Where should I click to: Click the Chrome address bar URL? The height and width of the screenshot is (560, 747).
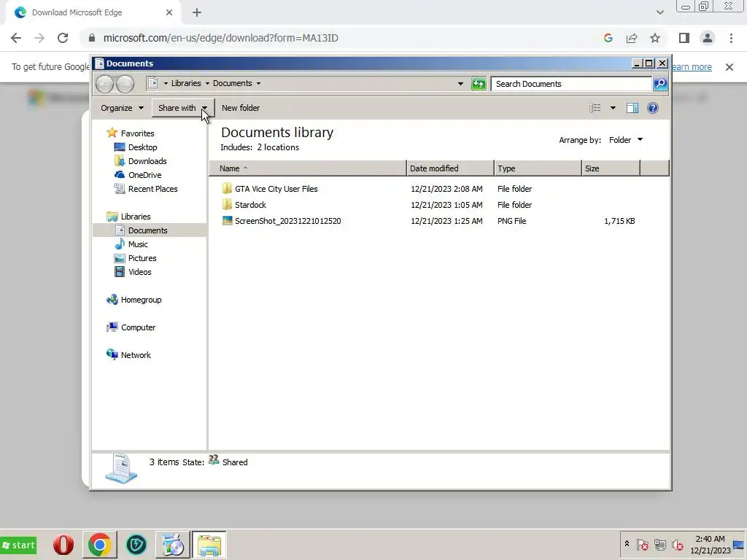coord(220,38)
